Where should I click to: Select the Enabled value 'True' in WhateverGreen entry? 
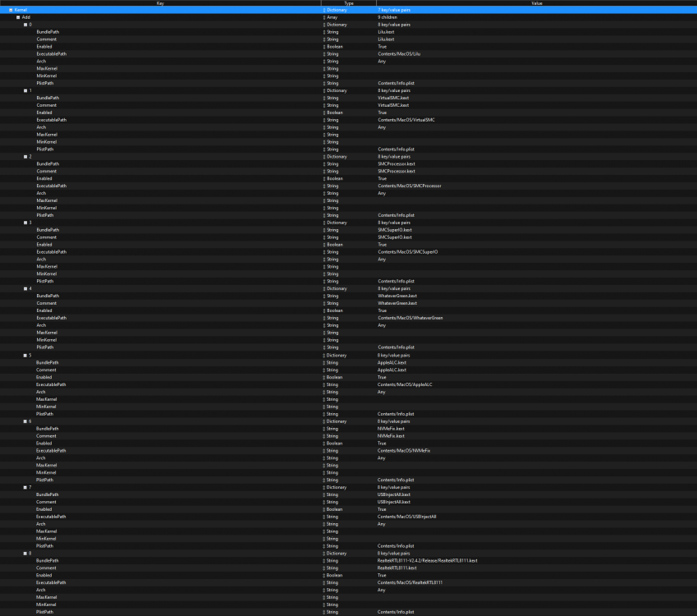383,311
